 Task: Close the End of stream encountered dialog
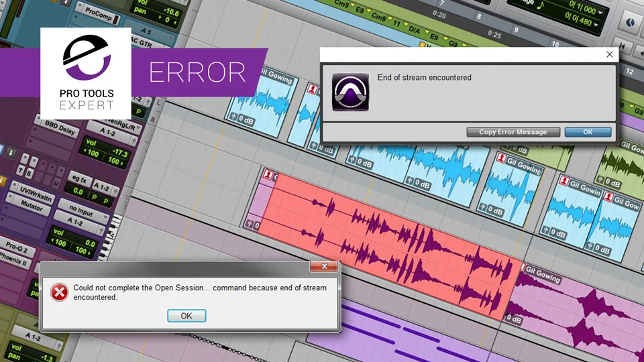pos(610,54)
